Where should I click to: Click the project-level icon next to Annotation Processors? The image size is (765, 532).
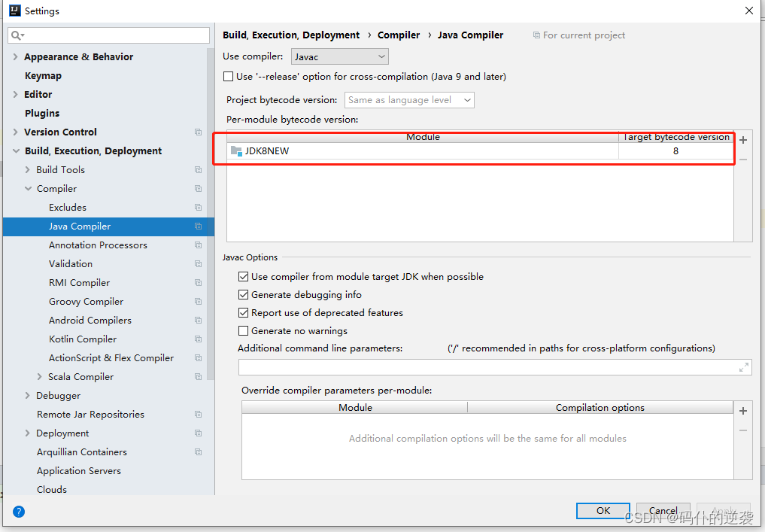(198, 245)
